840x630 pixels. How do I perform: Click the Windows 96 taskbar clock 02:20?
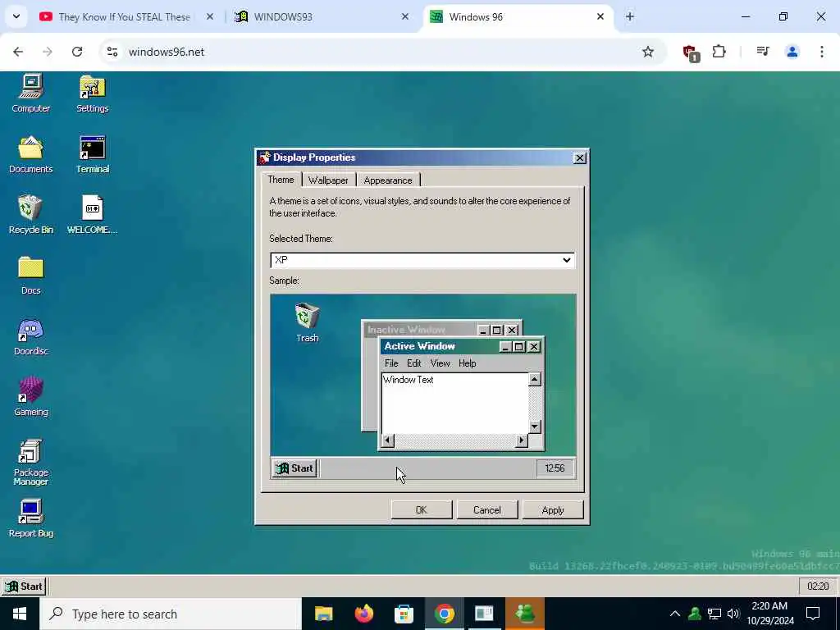[818, 586]
